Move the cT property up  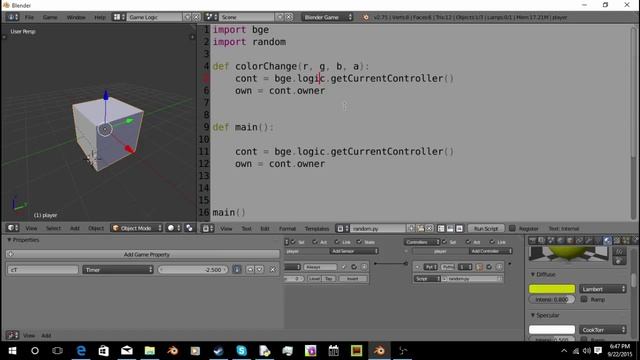coord(250,269)
